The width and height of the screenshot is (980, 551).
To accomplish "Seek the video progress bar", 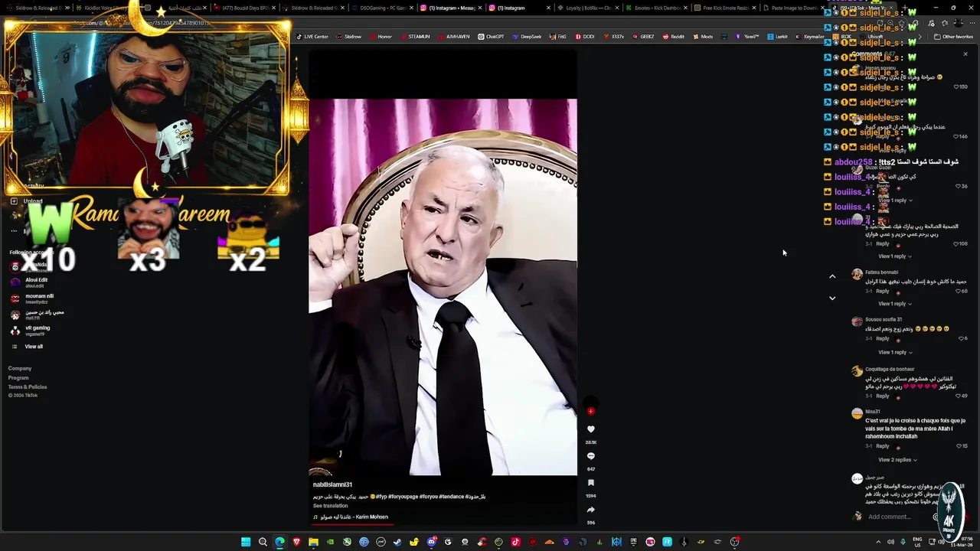I will [x=443, y=525].
